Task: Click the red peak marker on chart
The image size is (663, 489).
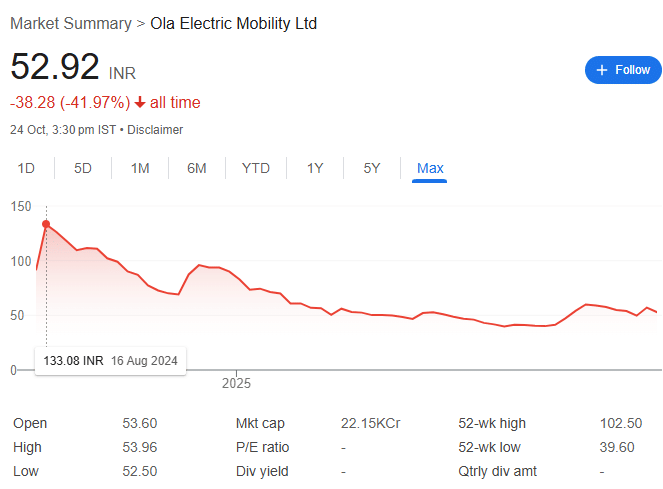Action: pyautogui.click(x=46, y=224)
